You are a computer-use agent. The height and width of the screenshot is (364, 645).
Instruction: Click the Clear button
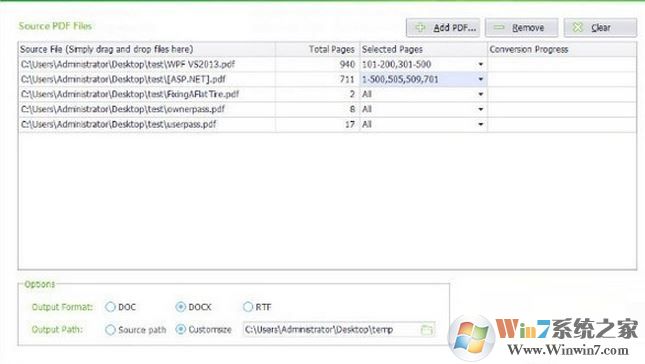600,28
